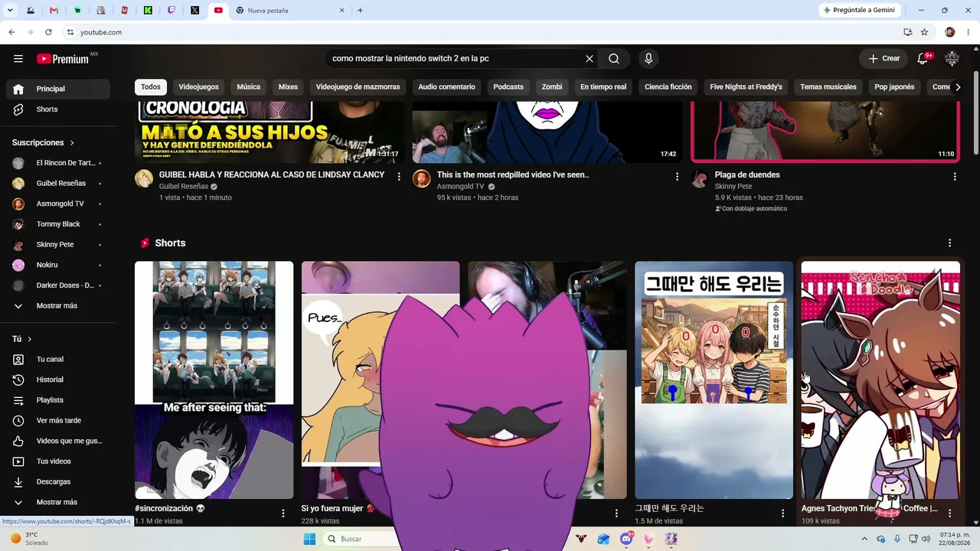Click the Chrome address bar
The image size is (980, 551).
pos(482,32)
